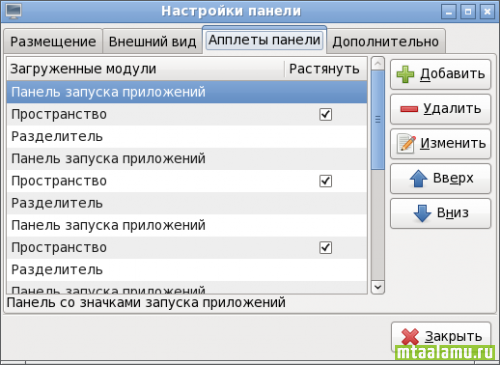Click the scrollbar up arrow in modules list
The height and width of the screenshot is (365, 500).
click(x=378, y=64)
